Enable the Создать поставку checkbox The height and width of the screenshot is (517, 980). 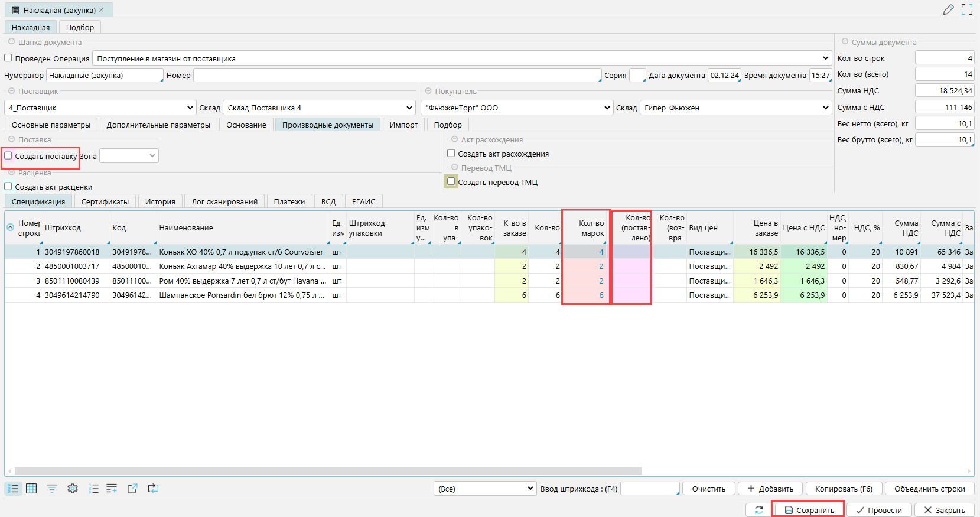coord(9,156)
